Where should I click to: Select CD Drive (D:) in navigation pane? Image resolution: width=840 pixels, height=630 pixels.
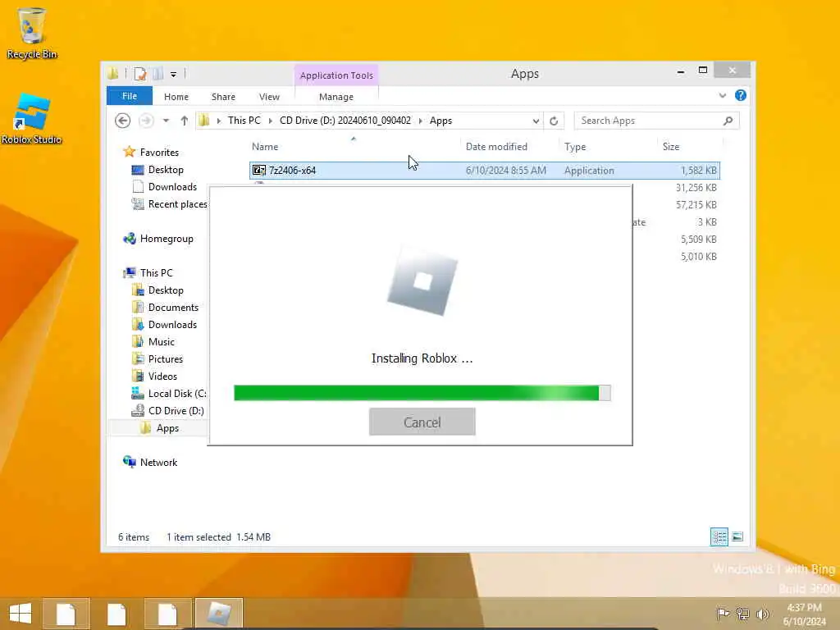coord(176,410)
